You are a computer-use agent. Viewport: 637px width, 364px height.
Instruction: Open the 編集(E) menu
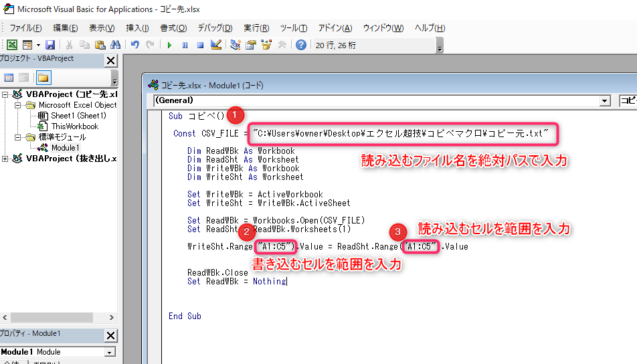(x=66, y=28)
